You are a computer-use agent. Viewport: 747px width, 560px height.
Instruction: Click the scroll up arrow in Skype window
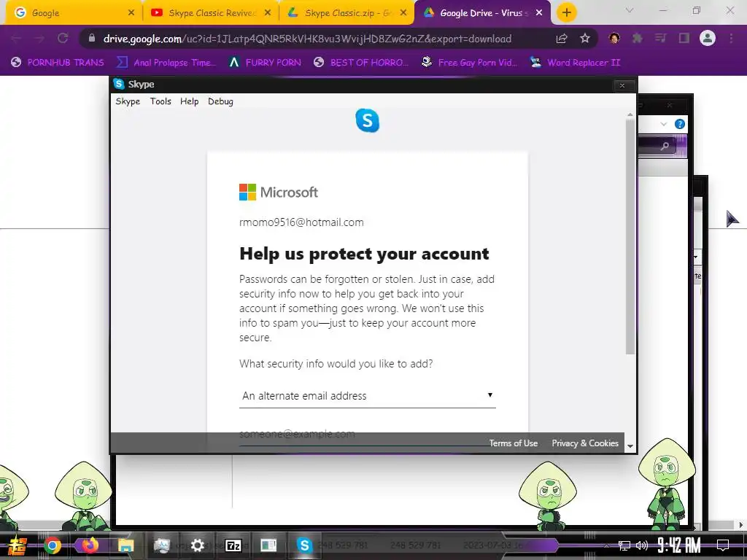click(630, 114)
